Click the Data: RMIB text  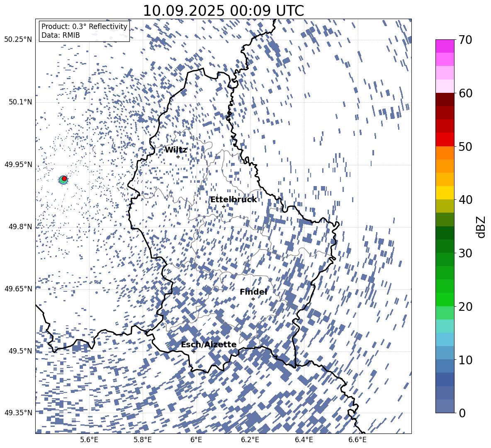[x=61, y=35]
